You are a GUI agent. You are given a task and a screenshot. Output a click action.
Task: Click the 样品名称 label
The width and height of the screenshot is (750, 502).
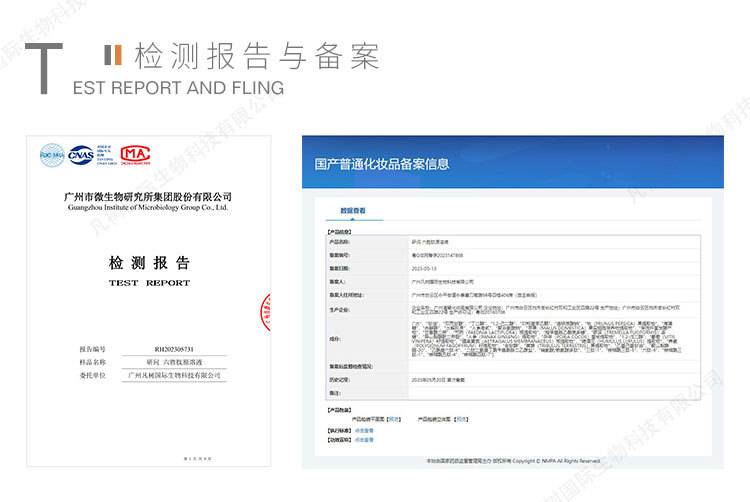(92, 362)
